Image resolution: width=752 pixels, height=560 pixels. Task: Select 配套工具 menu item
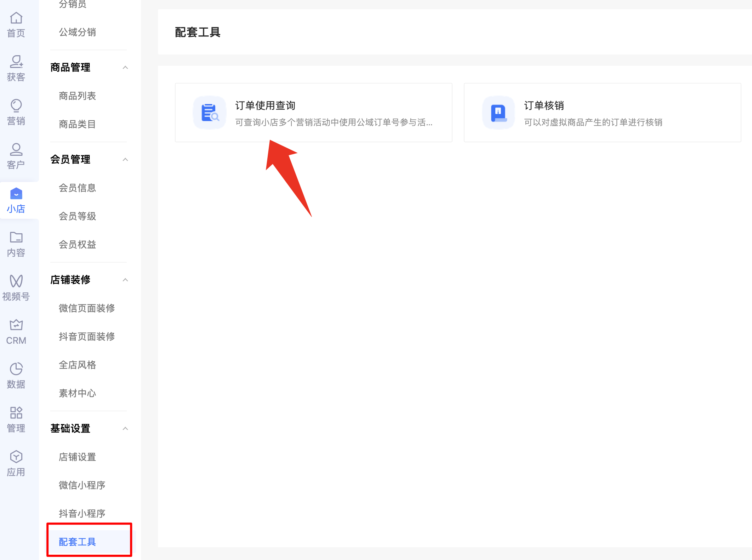[77, 542]
